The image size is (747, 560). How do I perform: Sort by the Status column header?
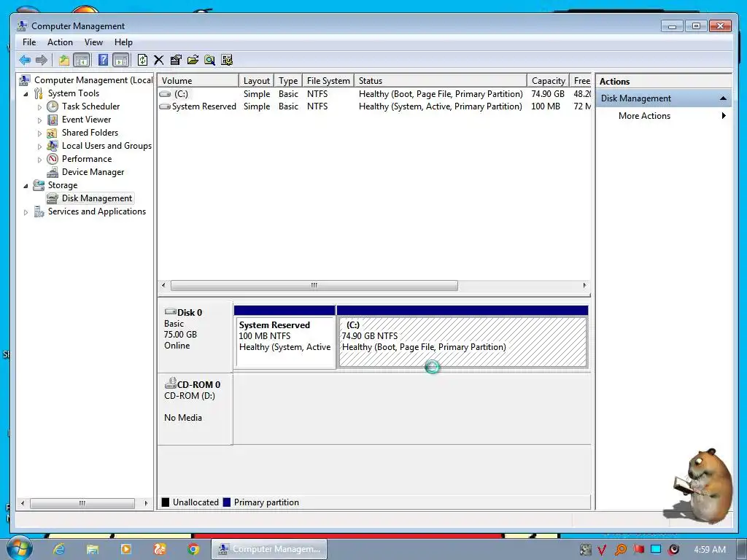(441, 80)
